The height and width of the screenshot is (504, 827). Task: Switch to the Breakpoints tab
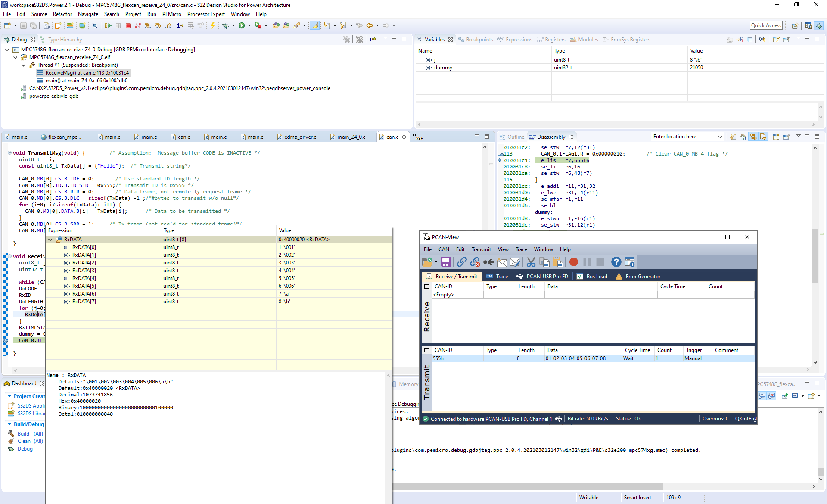click(x=476, y=40)
